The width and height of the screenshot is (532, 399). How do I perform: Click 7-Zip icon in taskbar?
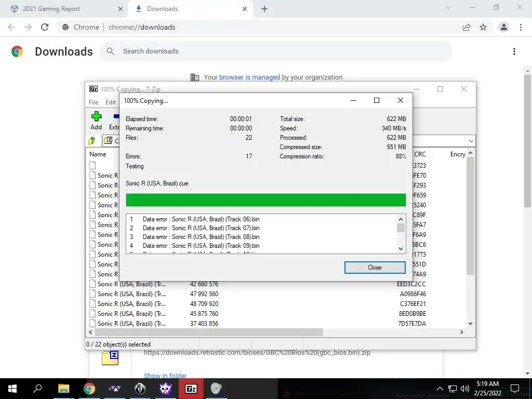(x=191, y=389)
